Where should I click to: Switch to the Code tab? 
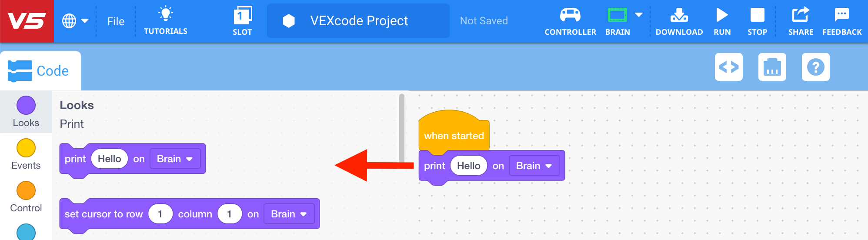pyautogui.click(x=40, y=71)
